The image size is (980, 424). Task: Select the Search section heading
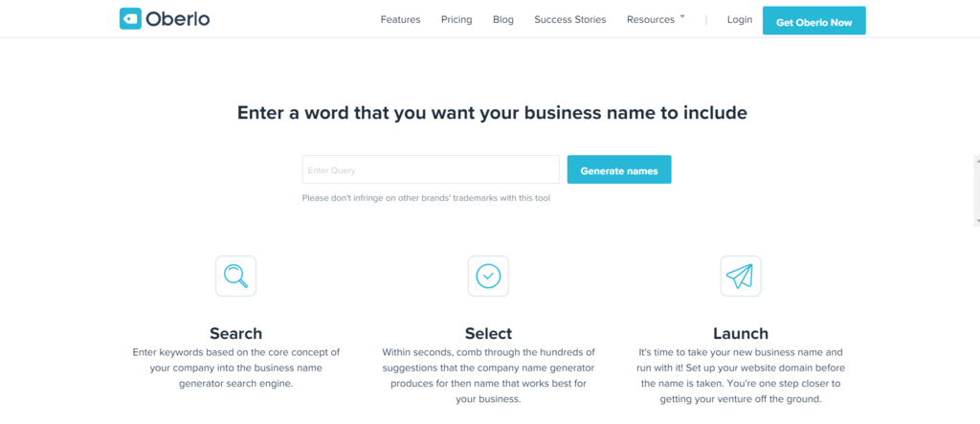(x=235, y=333)
